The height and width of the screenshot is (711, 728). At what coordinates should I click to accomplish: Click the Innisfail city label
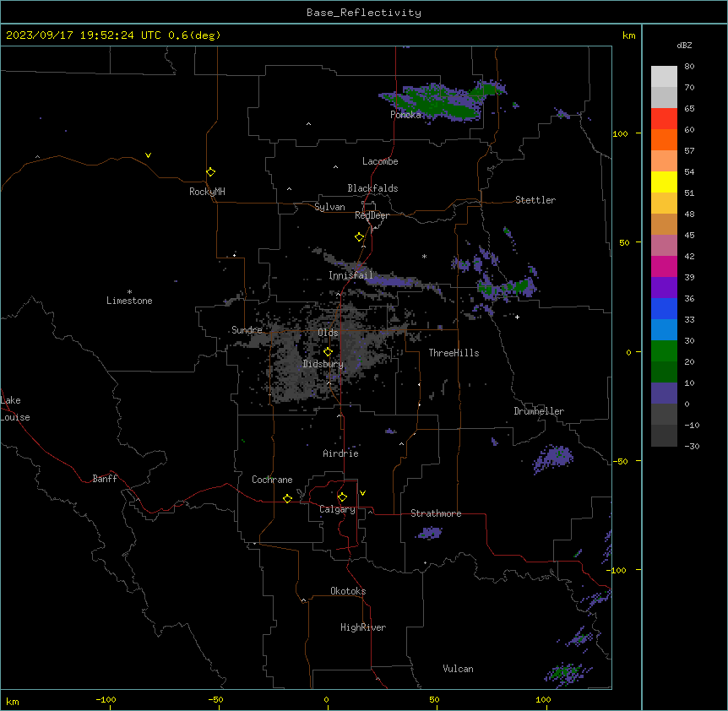(350, 275)
